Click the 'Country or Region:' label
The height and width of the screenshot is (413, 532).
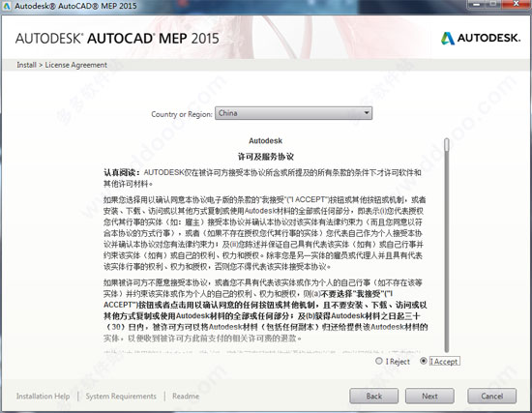click(182, 114)
